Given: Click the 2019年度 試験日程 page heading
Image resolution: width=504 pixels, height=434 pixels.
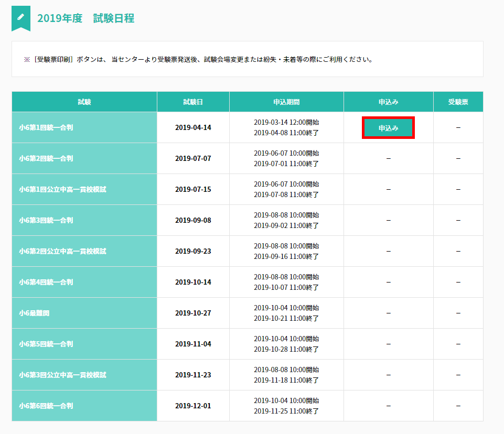Looking at the screenshot, I should pos(86,18).
